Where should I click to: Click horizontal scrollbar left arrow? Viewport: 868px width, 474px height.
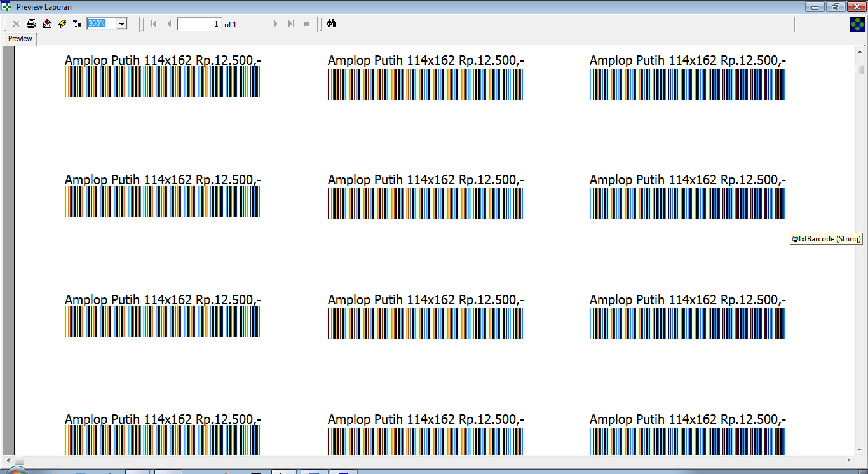[x=9, y=459]
